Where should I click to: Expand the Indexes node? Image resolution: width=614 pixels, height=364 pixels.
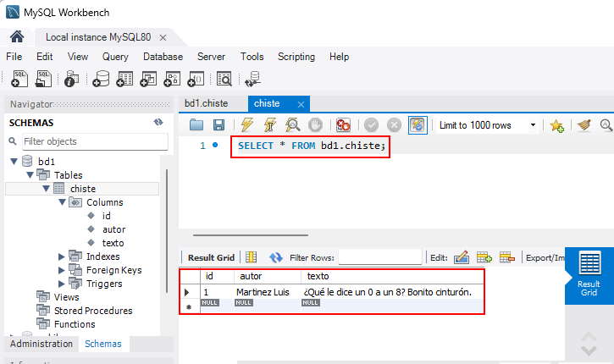click(62, 256)
